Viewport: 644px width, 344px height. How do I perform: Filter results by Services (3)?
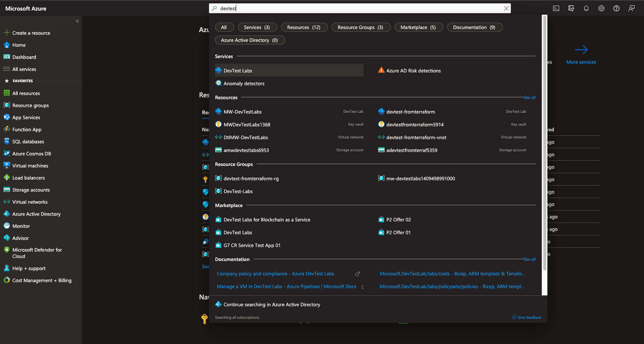[x=257, y=27]
